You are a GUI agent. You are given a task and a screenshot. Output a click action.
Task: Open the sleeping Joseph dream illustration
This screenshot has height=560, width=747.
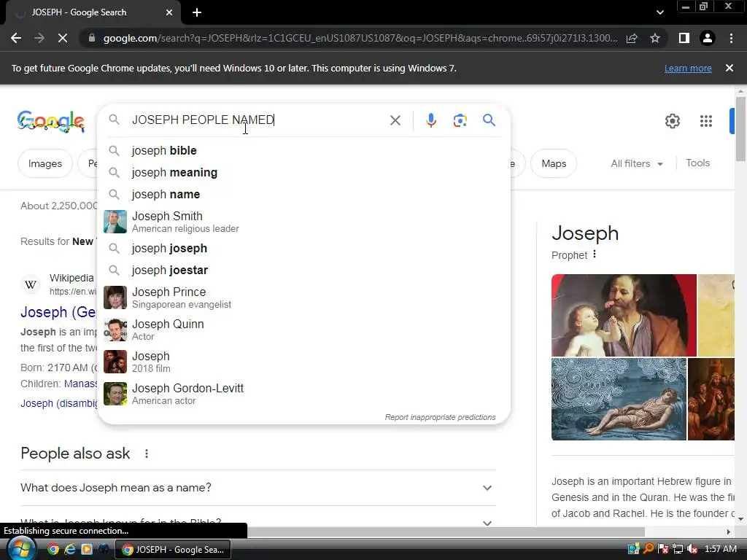click(x=619, y=399)
